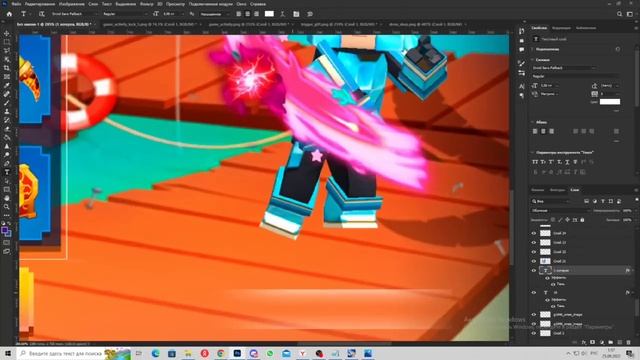Collapse effects of selected text layer

pos(632,270)
